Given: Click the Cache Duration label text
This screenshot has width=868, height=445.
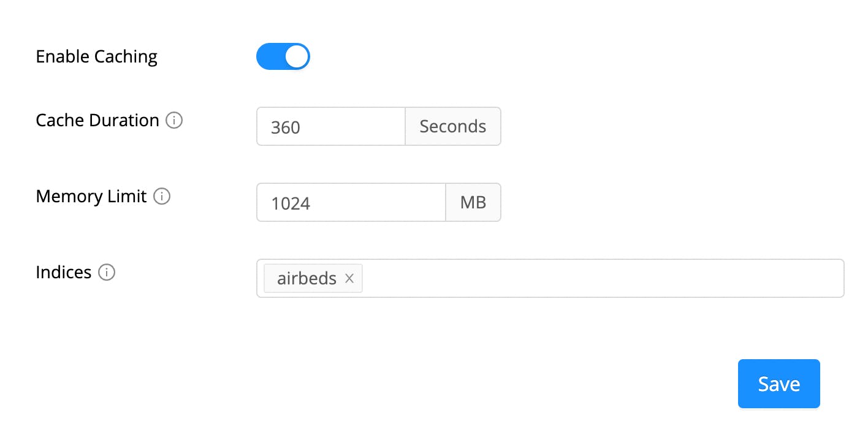Looking at the screenshot, I should pyautogui.click(x=98, y=121).
